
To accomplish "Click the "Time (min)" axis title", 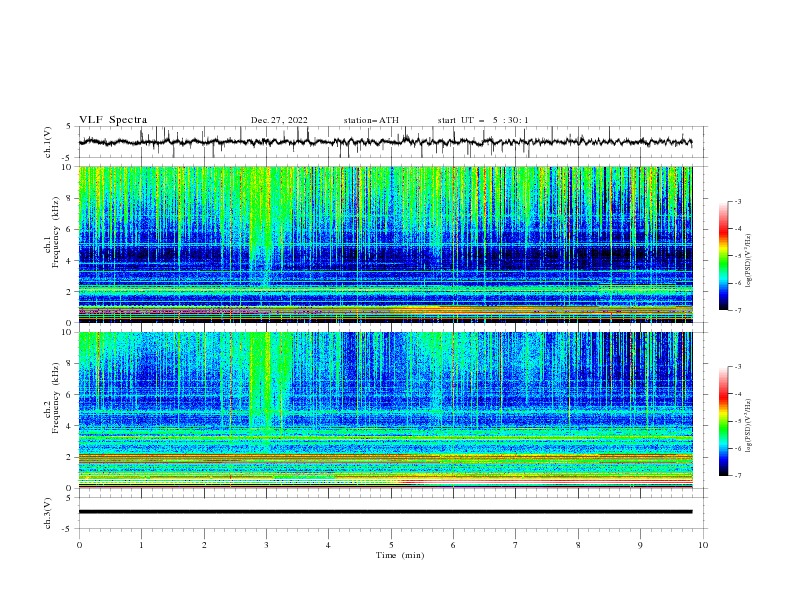I will (x=400, y=555).
